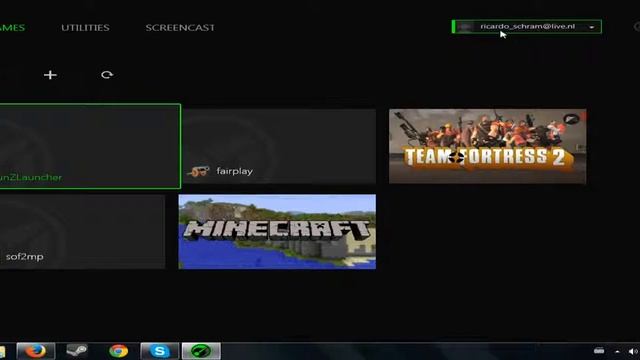Screen dimensions: 640x360
Task: Open the UTILITIES tab
Action: (x=85, y=28)
